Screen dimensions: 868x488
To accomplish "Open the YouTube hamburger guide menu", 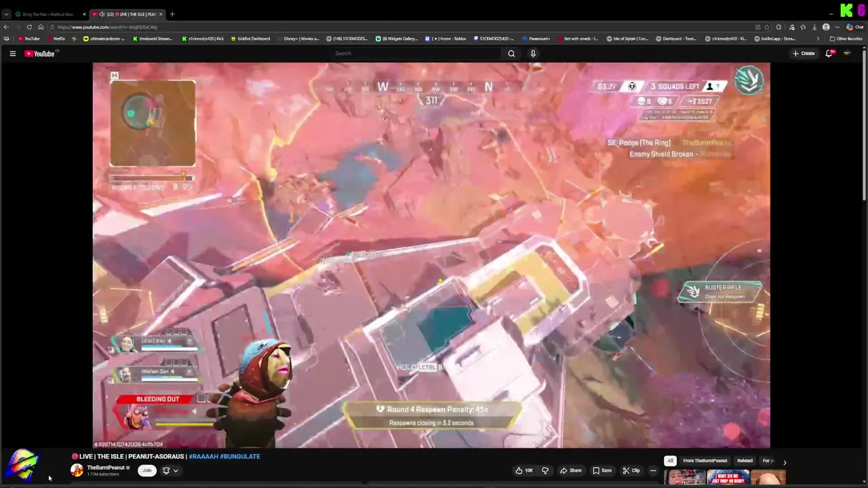I will [12, 54].
